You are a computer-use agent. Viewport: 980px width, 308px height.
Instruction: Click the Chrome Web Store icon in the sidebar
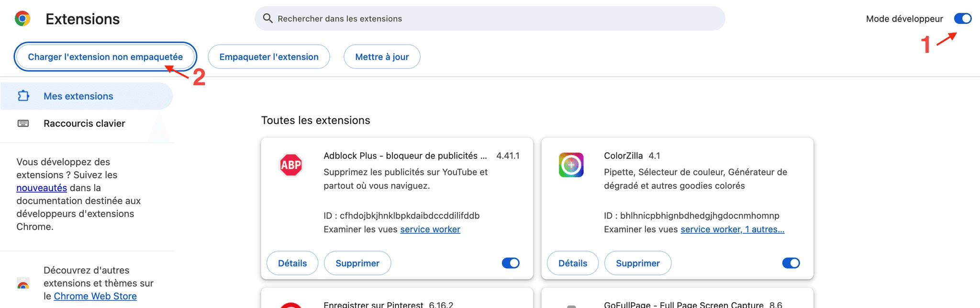tap(23, 283)
